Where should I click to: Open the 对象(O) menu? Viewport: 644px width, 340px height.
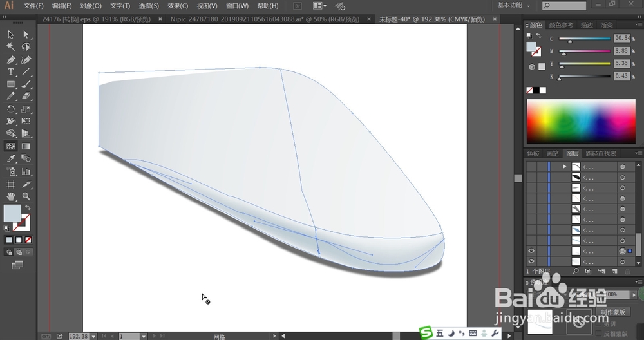click(91, 6)
